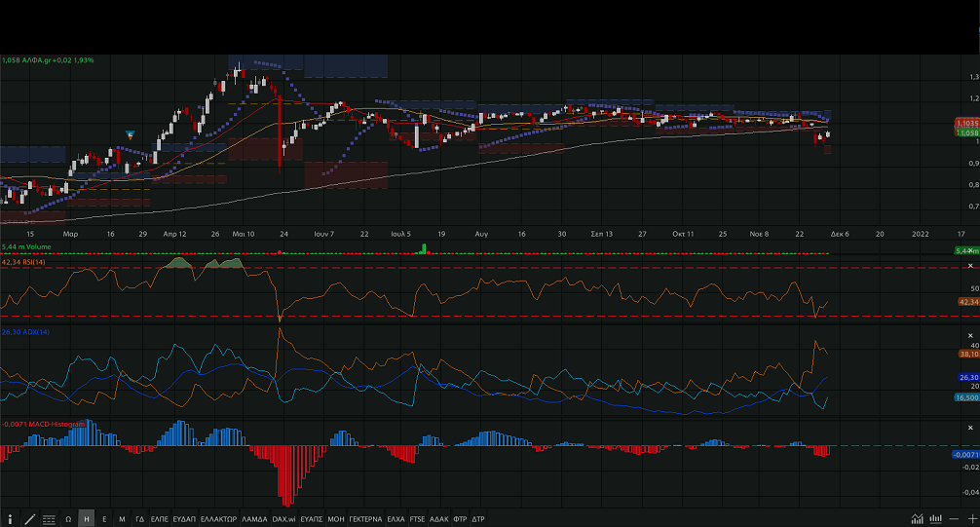This screenshot has height=527, width=980.
Task: Open the ΓΔ index symbol tab
Action: click(140, 519)
